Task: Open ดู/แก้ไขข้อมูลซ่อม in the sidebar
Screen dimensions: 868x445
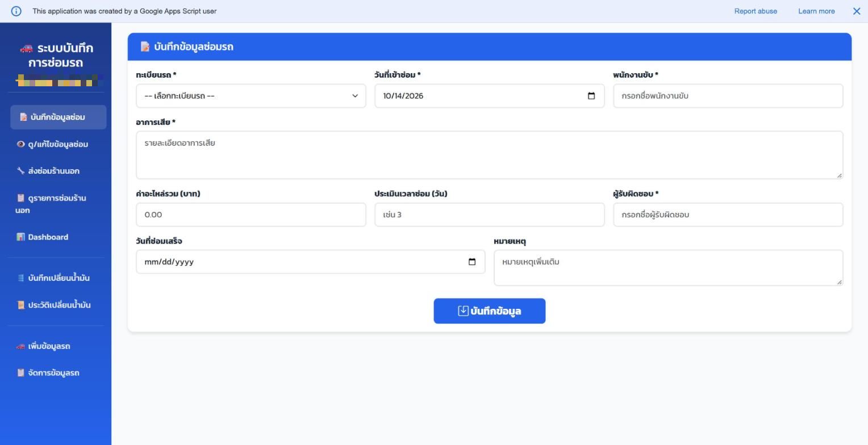Action: (x=58, y=144)
